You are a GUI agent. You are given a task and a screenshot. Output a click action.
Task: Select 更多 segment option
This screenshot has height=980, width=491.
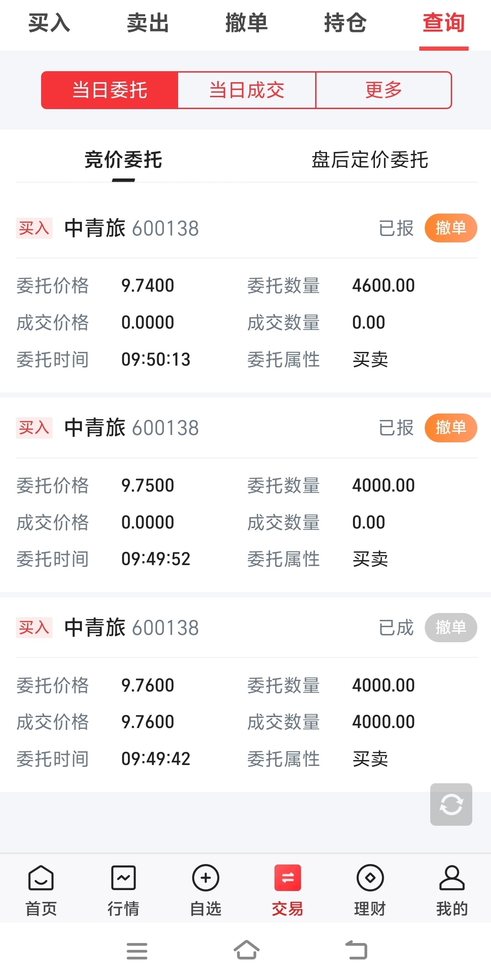(384, 90)
